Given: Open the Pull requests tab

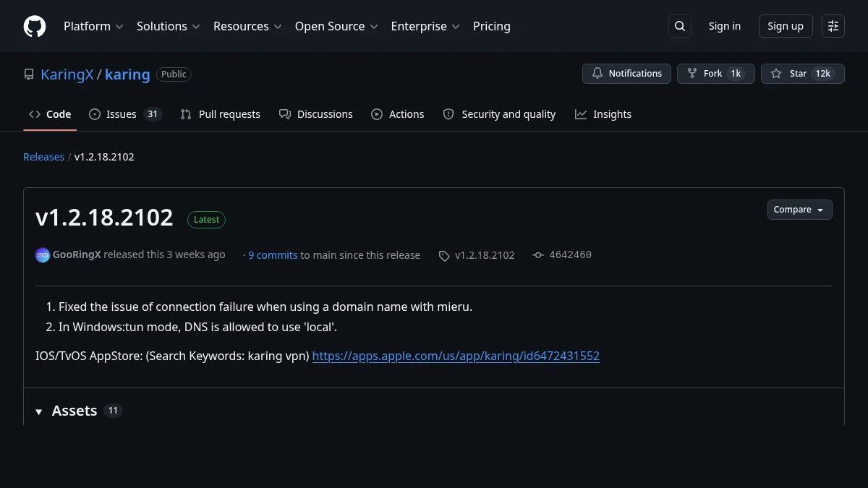Looking at the screenshot, I should coord(220,114).
